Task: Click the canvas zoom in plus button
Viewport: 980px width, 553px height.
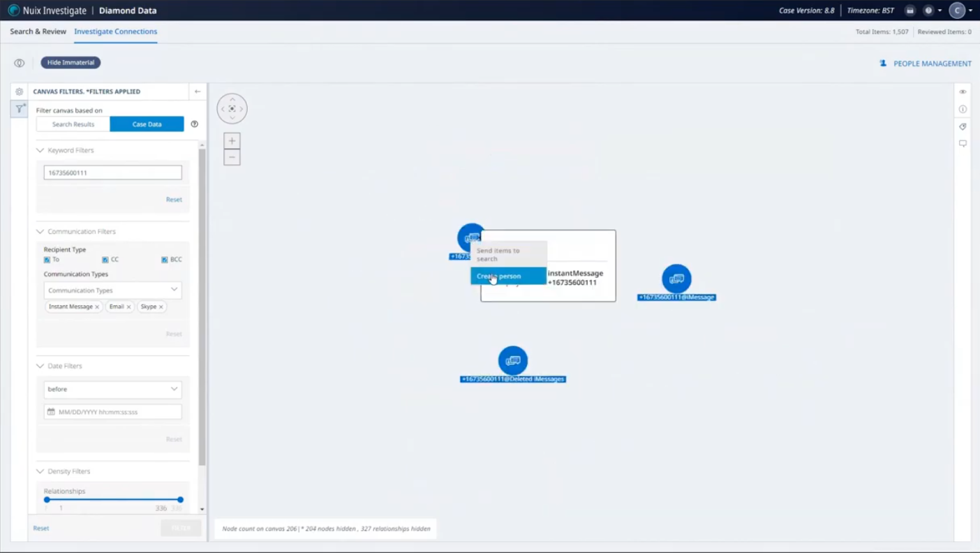Action: pyautogui.click(x=232, y=140)
